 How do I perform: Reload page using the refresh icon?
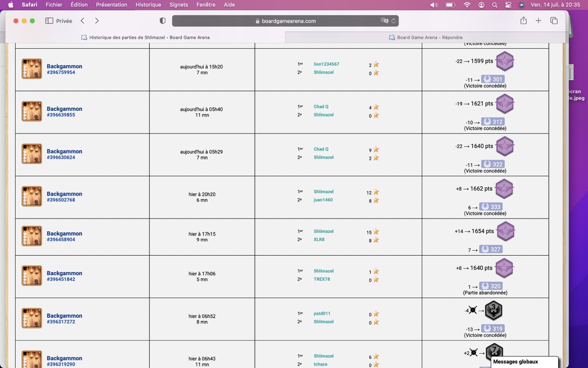coord(393,21)
